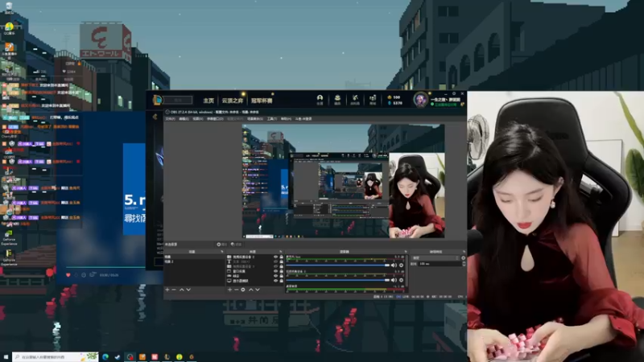Mute the first mixer channel speaker
644x362 pixels.
394,265
